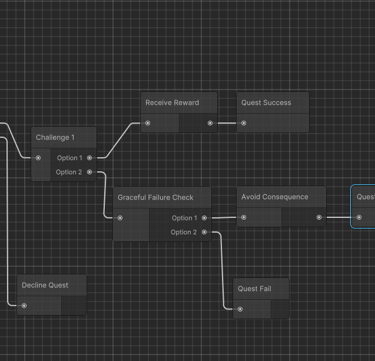Select the Quest Success node title
375x361 pixels.
coord(266,103)
